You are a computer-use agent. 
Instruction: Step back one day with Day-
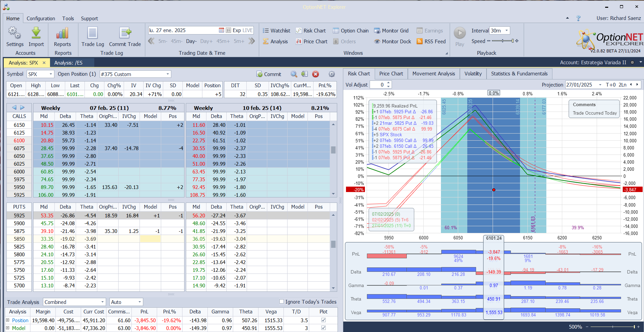pyautogui.click(x=191, y=41)
